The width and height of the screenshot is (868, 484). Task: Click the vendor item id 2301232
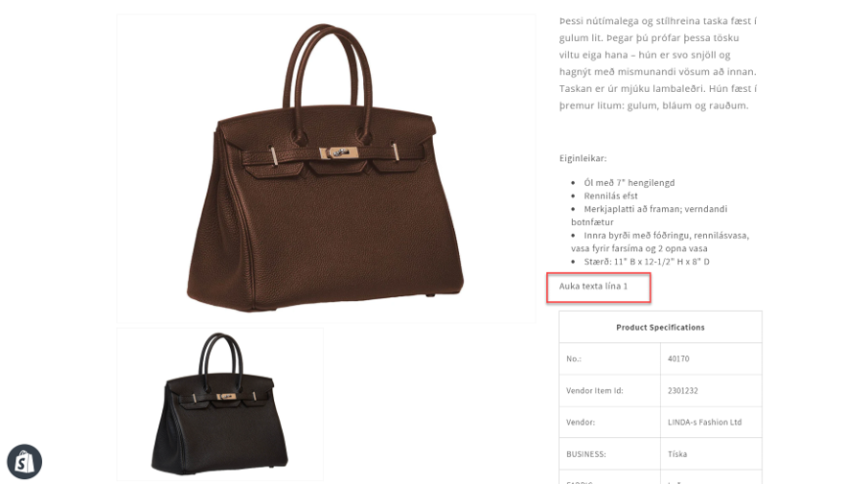pyautogui.click(x=682, y=390)
